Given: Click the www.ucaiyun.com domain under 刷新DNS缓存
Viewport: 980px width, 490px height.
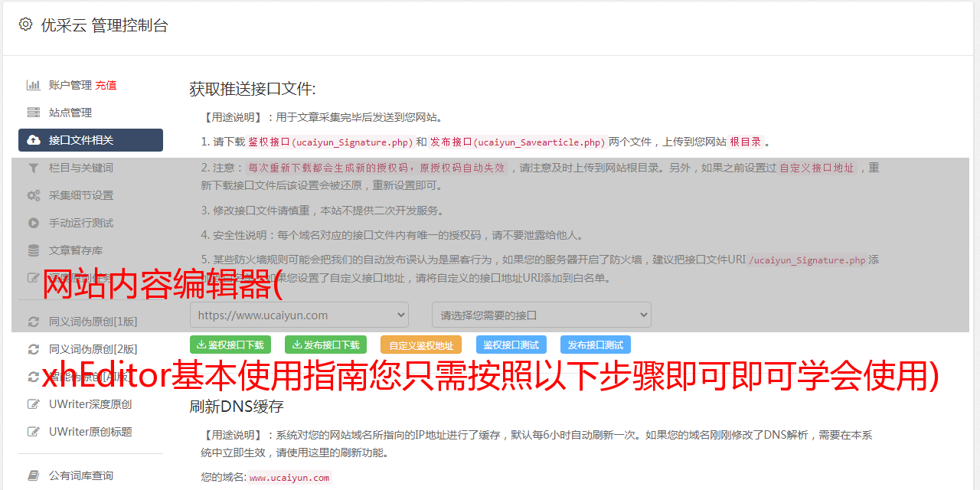Looking at the screenshot, I should point(289,478).
